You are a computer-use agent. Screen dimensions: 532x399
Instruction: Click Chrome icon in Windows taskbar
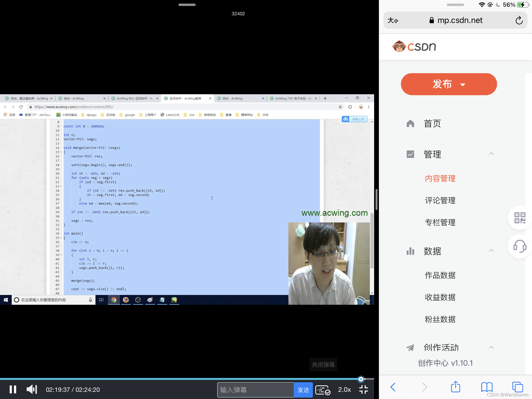coord(114,300)
